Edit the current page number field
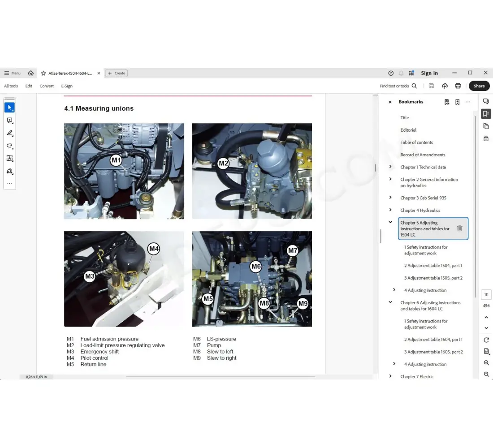 click(486, 294)
